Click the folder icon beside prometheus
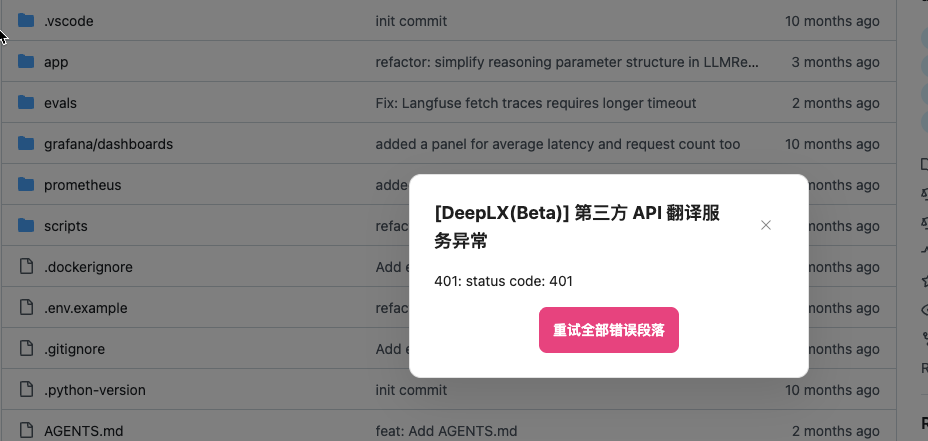Image resolution: width=928 pixels, height=441 pixels. click(25, 185)
